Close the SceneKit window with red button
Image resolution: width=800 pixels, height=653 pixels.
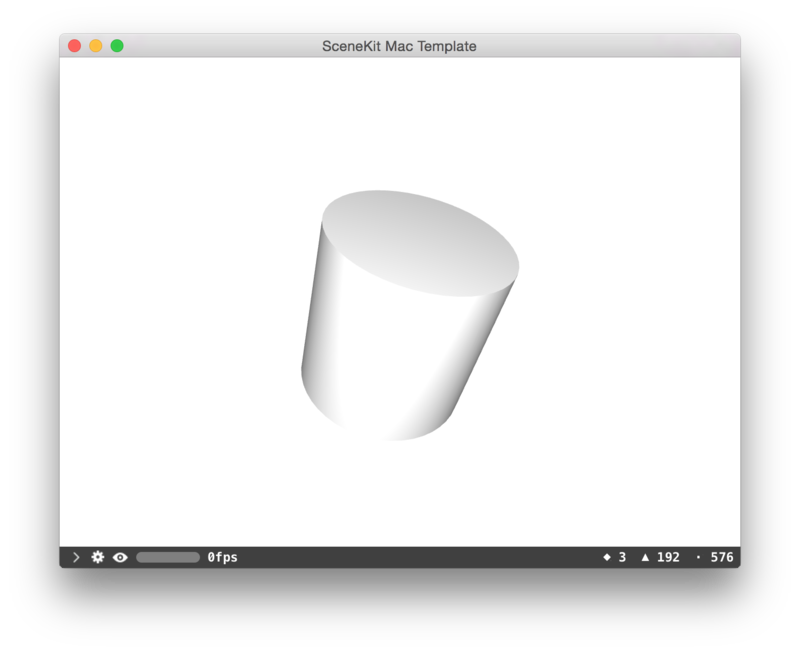pyautogui.click(x=74, y=46)
